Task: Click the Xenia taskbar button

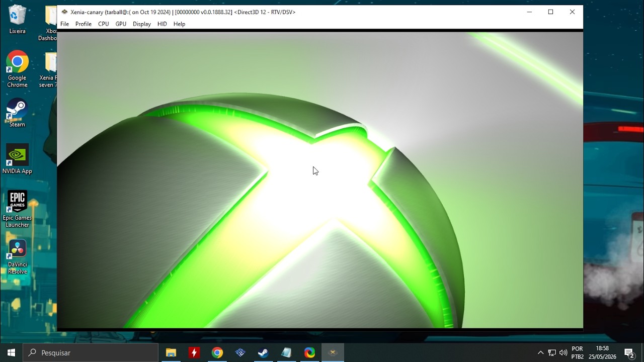Action: coord(333,352)
